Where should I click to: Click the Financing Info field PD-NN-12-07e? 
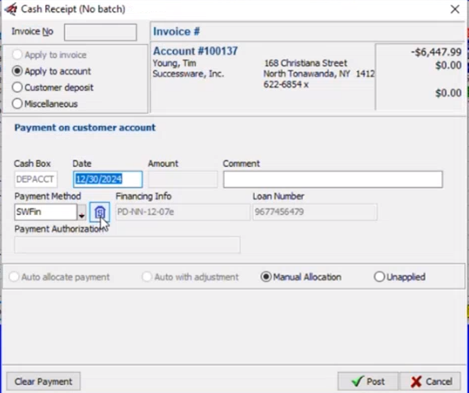pyautogui.click(x=183, y=212)
